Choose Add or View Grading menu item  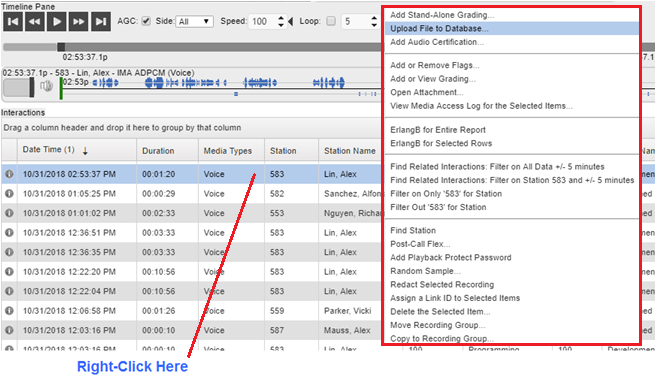point(512,79)
